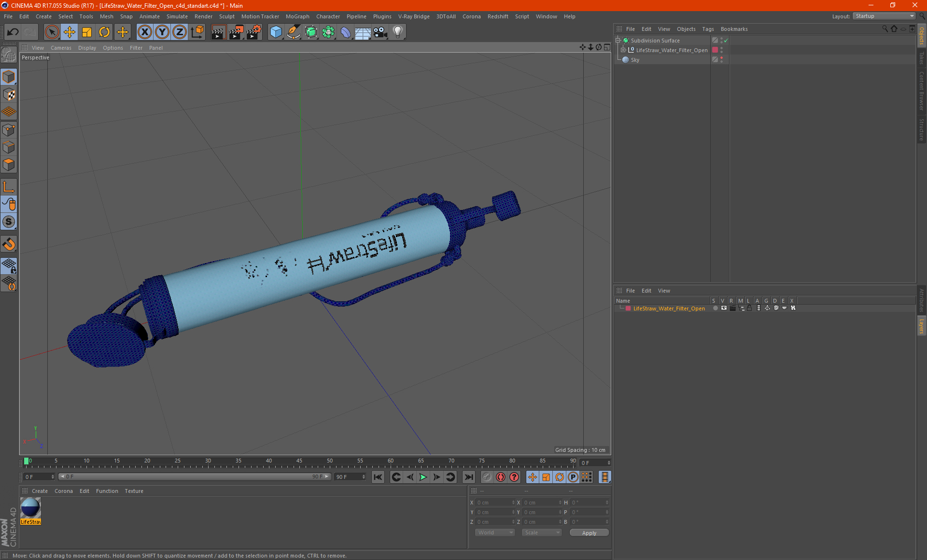Toggle Y axis lock

tap(162, 32)
